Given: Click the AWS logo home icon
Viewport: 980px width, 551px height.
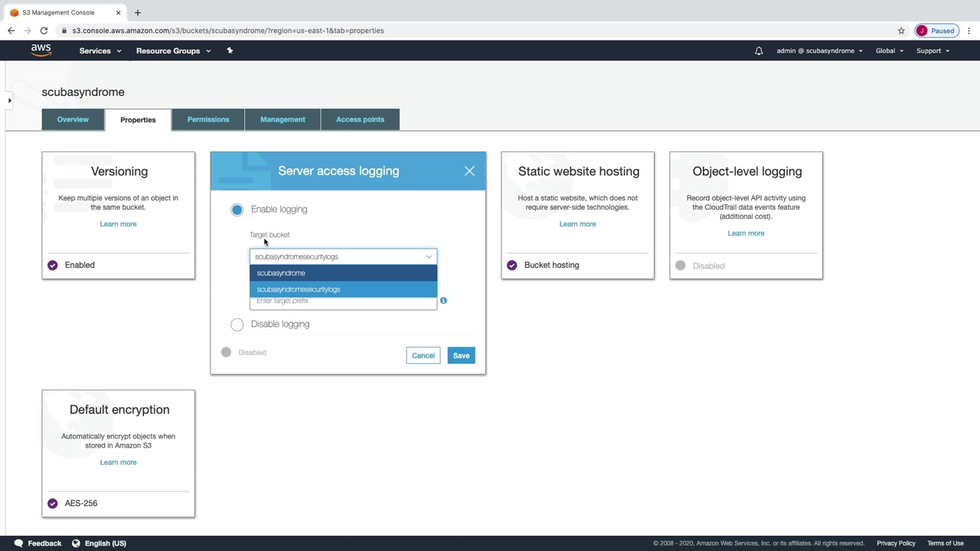Looking at the screenshot, I should tap(41, 51).
